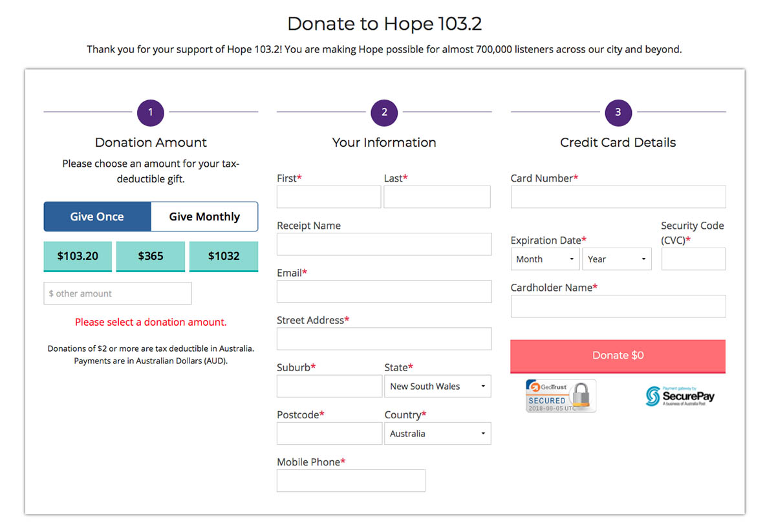Click the other amount input field
776x532 pixels.
pos(118,293)
